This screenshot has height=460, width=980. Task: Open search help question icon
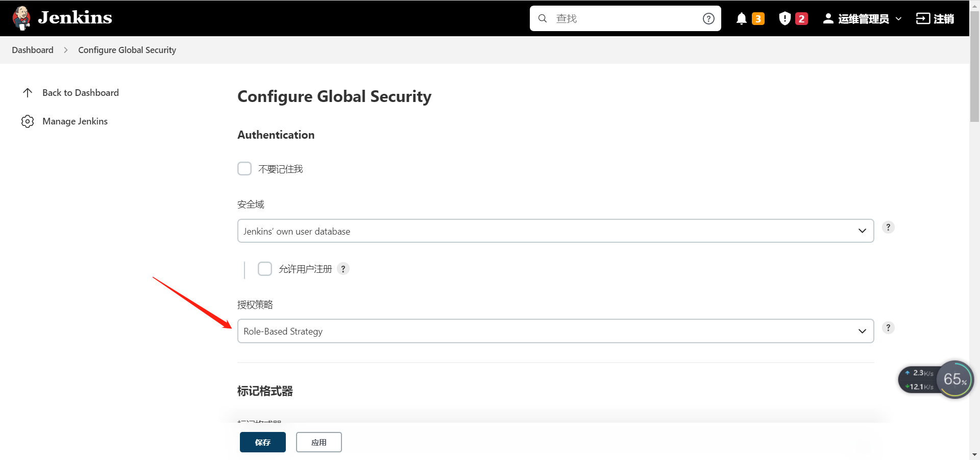pyautogui.click(x=708, y=18)
